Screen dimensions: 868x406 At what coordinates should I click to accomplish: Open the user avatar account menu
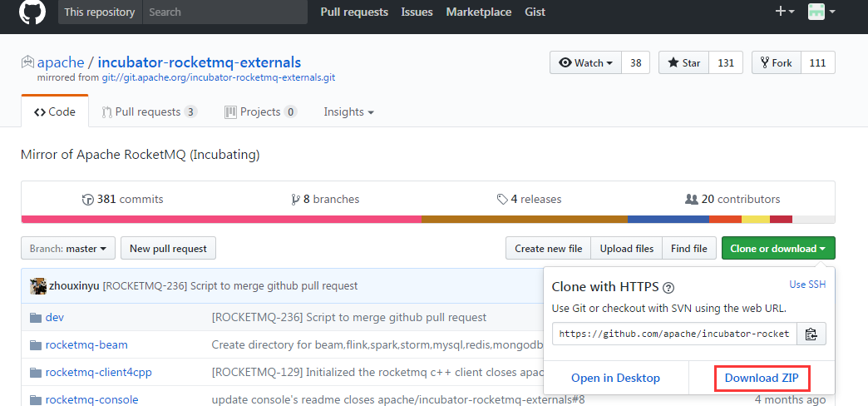click(x=821, y=11)
